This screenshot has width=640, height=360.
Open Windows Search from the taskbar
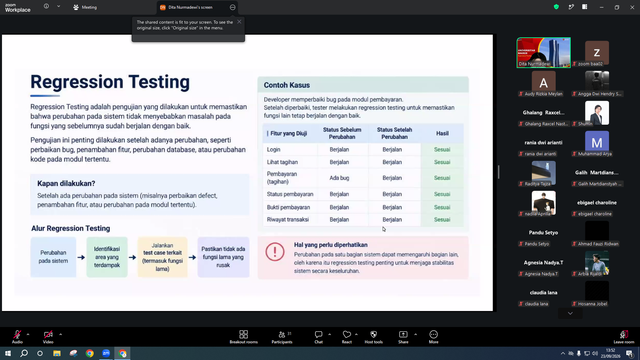pyautogui.click(x=24, y=353)
